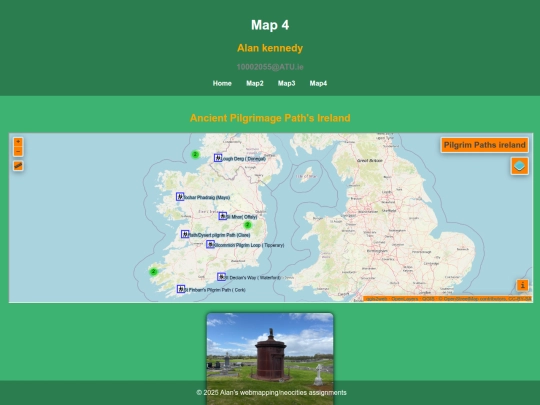Viewport: 540px width, 405px height.
Task: Show map attribution info button
Action: (x=522, y=285)
